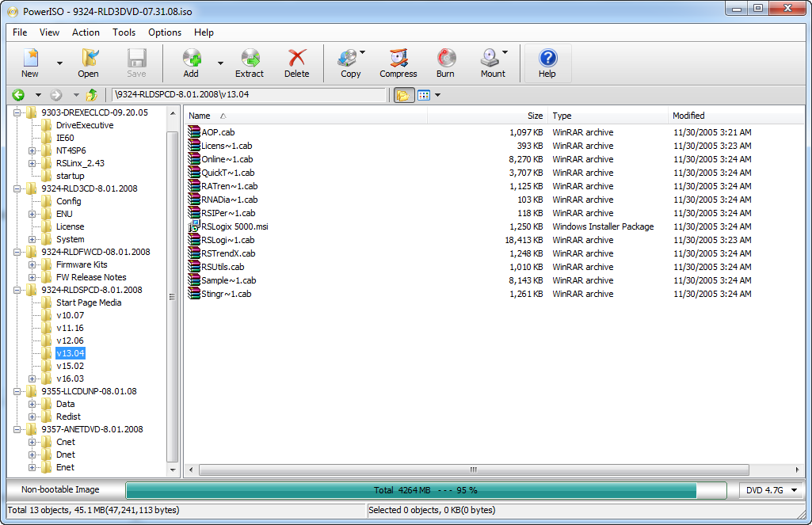
Task: Sort by the Name column header
Action: point(306,116)
